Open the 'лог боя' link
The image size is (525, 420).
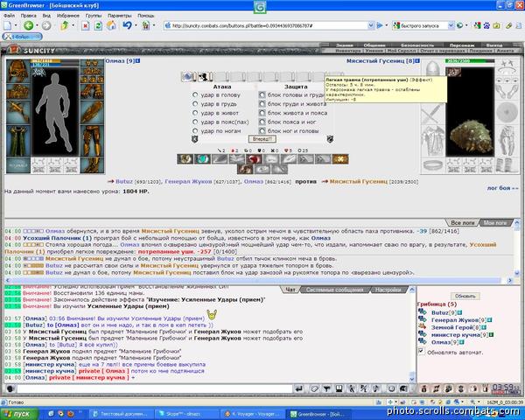point(502,188)
